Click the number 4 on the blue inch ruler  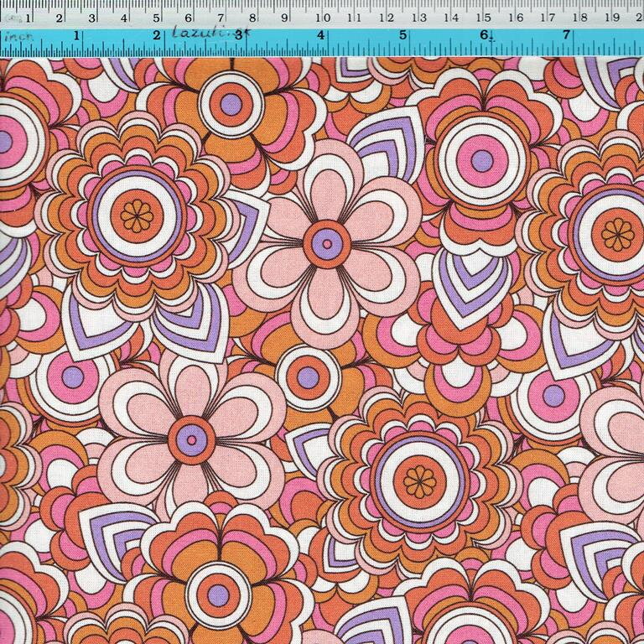320,35
